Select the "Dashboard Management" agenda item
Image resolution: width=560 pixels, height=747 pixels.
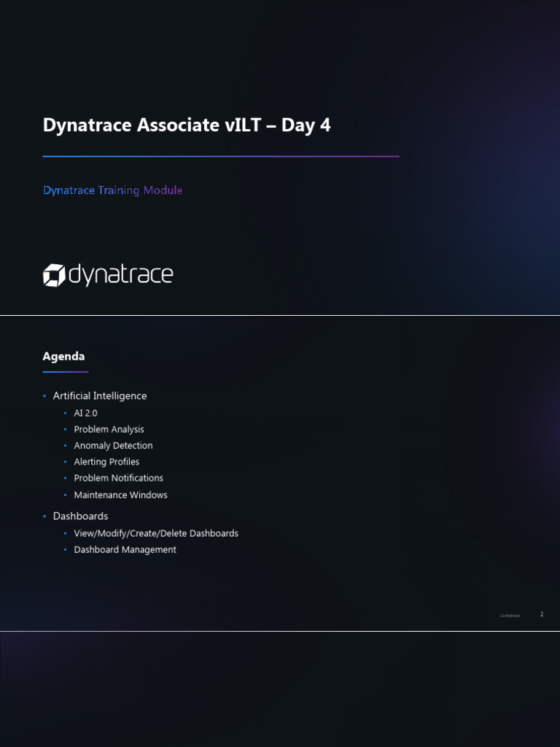tap(125, 549)
